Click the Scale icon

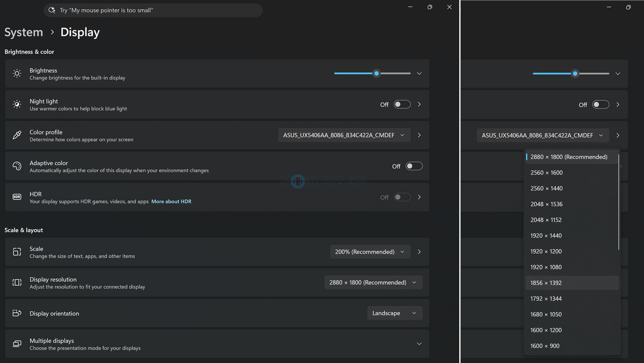[x=17, y=252]
